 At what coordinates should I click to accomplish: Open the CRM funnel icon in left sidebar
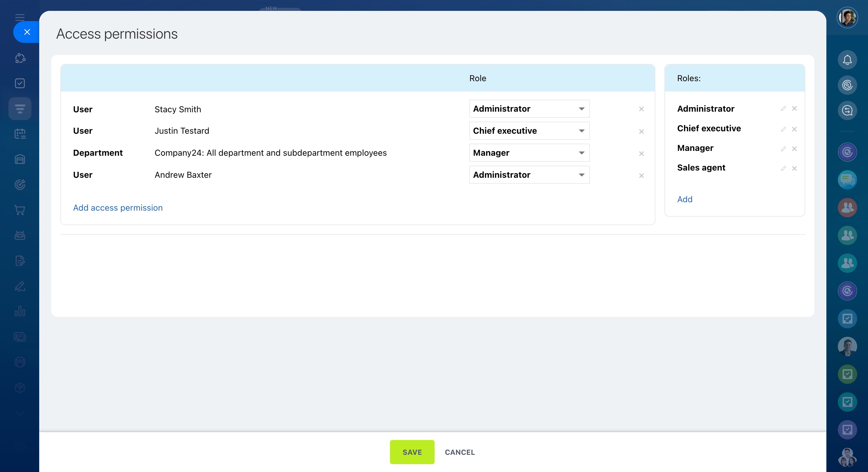click(x=20, y=109)
